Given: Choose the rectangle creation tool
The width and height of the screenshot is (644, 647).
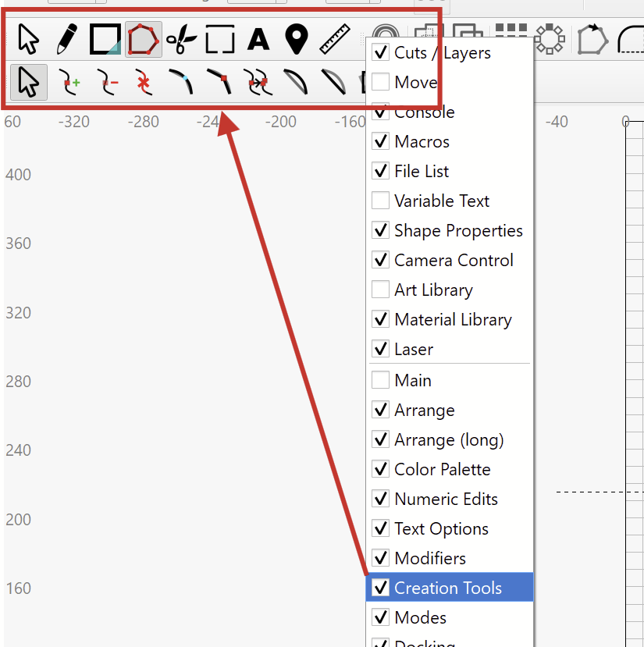Looking at the screenshot, I should 105,38.
